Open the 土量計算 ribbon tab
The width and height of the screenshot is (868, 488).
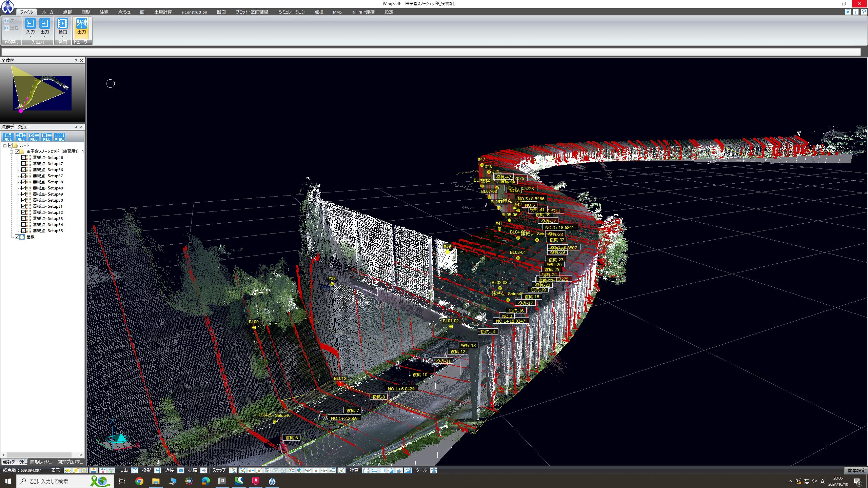pos(163,12)
